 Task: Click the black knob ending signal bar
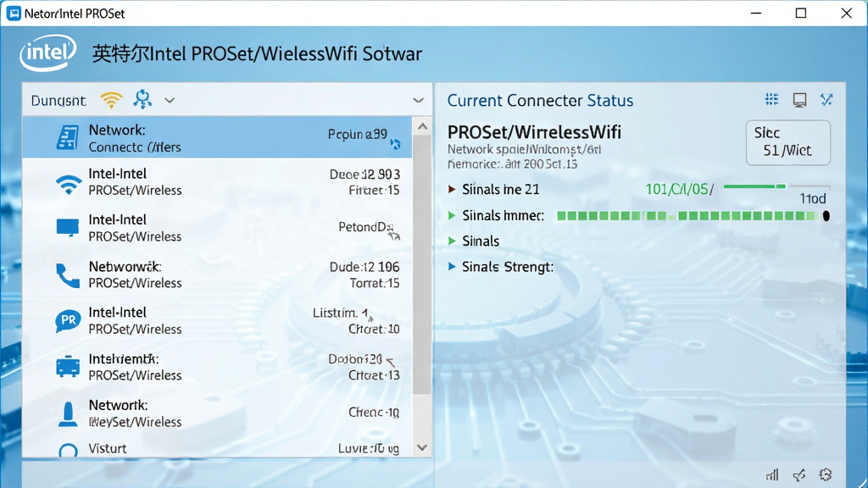826,216
